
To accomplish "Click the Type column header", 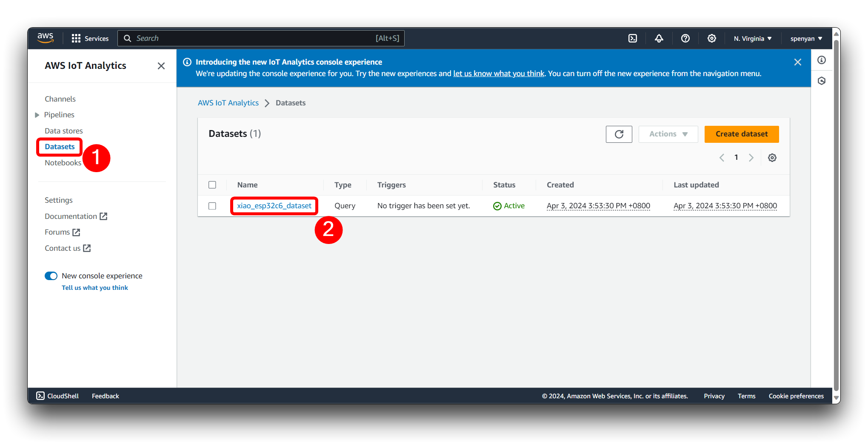I will pos(343,185).
